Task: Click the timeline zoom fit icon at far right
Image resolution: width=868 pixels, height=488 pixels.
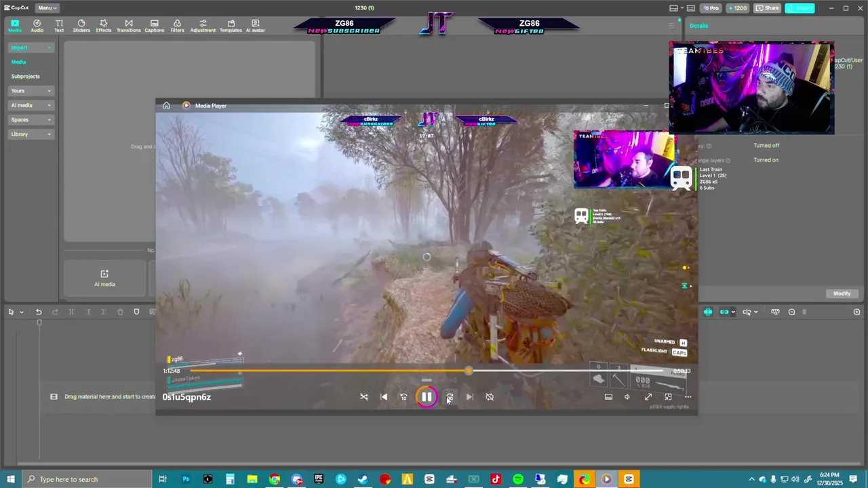Action: [x=856, y=312]
